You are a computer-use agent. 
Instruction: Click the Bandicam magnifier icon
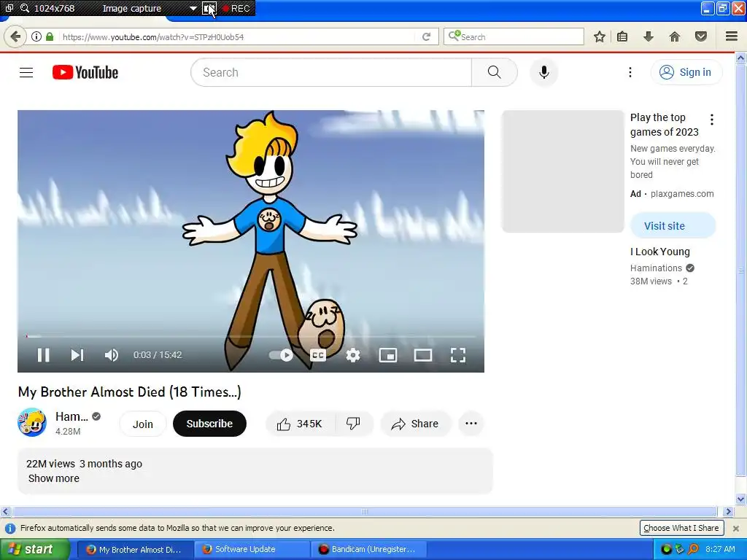click(25, 9)
